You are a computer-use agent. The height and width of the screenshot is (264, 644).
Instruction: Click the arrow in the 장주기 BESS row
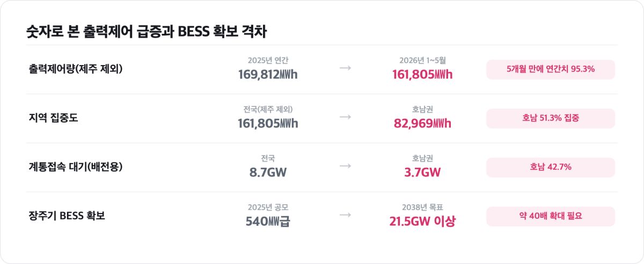coord(345,215)
